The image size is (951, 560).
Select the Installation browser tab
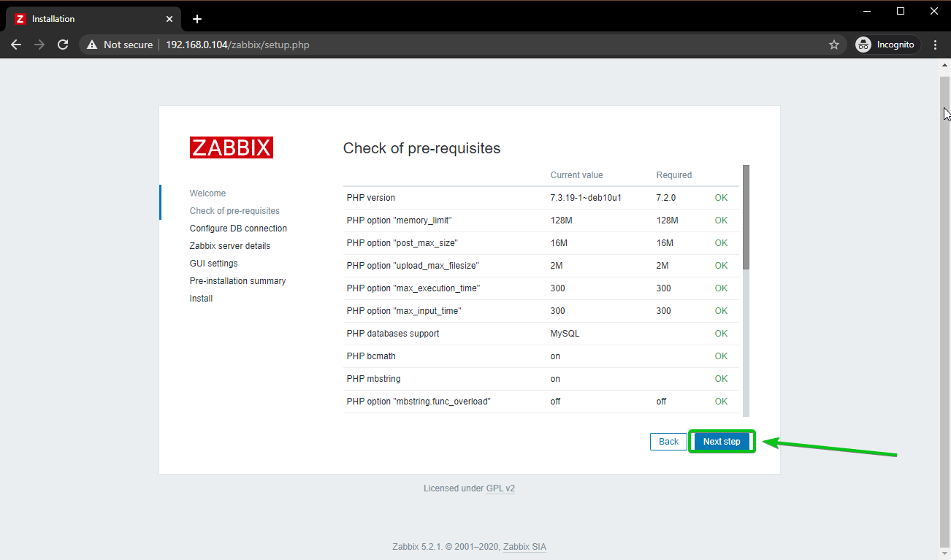(x=95, y=19)
